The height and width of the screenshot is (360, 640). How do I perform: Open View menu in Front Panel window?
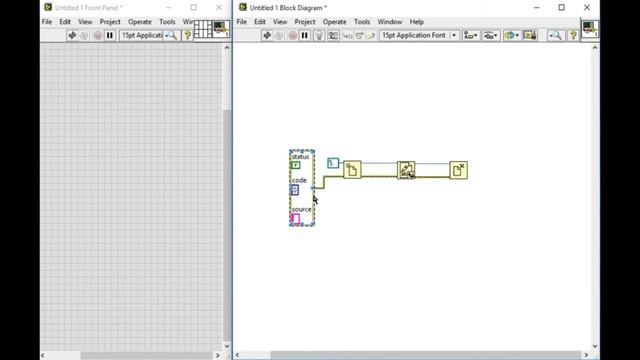(85, 22)
